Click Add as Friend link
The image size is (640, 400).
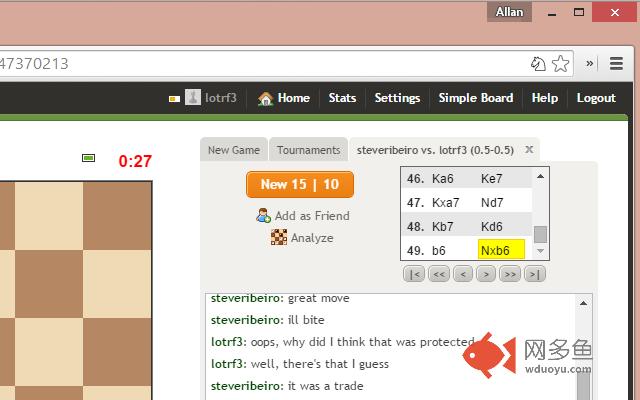click(x=312, y=216)
